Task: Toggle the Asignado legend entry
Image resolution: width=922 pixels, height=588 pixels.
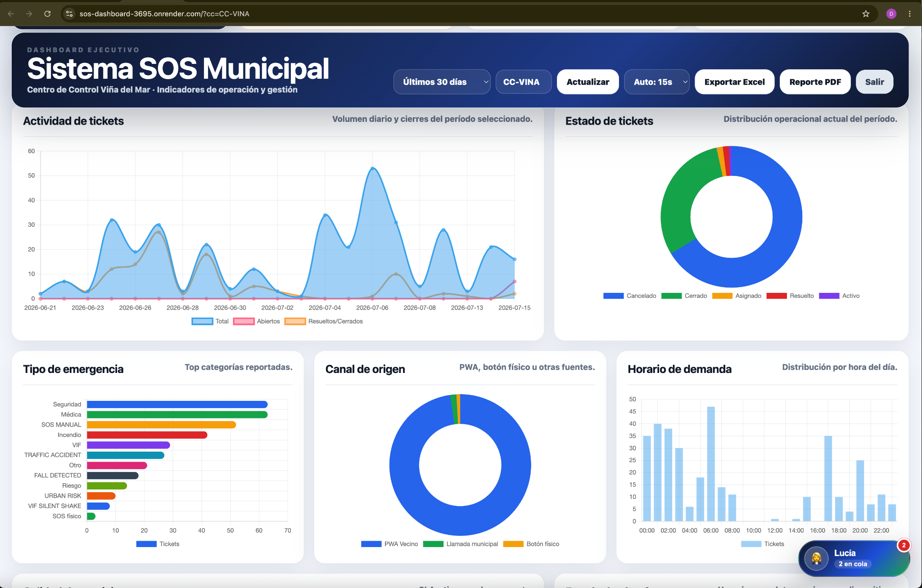Action: tap(737, 296)
